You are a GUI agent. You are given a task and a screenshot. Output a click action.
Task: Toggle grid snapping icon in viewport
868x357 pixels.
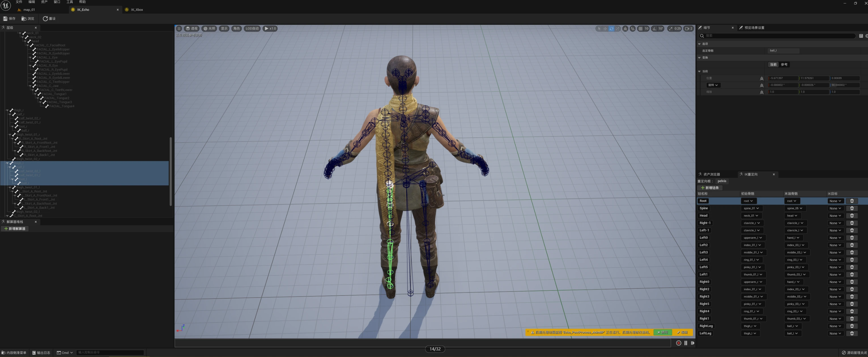(640, 29)
